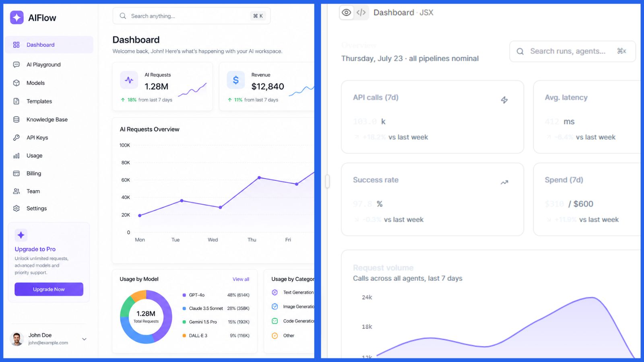Click the Avg. latency card title
Viewport: 644px width, 362px height.
pyautogui.click(x=566, y=97)
